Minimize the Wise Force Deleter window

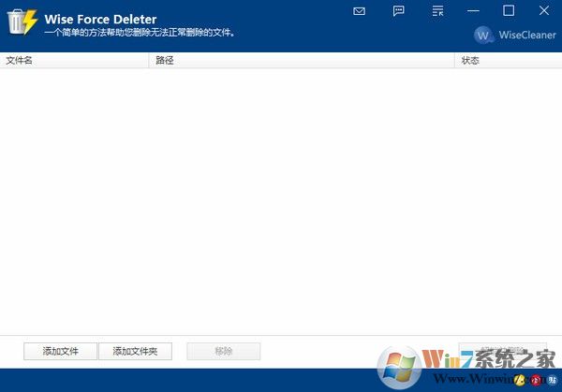[473, 10]
